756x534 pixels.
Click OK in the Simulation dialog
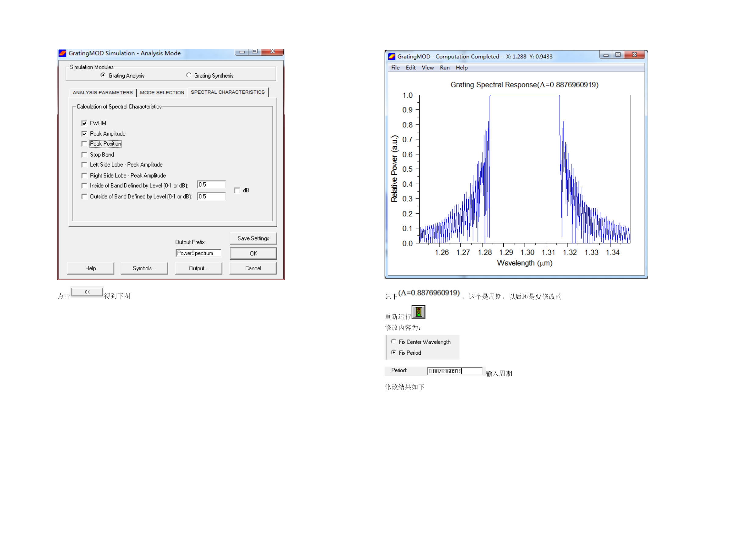point(253,253)
